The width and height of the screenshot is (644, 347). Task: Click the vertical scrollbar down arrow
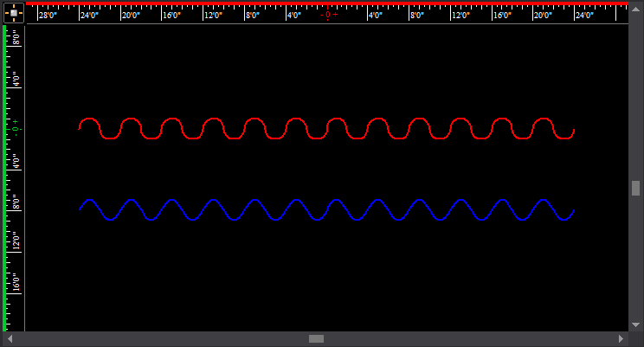(x=635, y=324)
